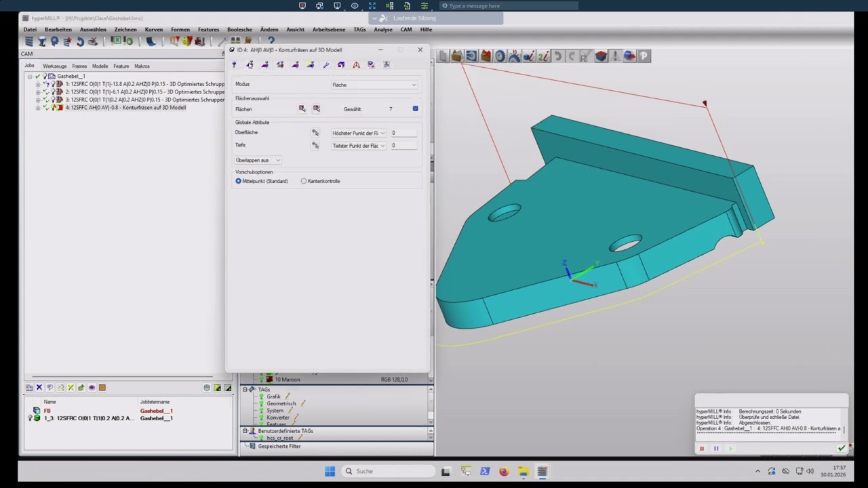Collapse the Gashebel__1 joblist node
This screenshot has width=868, height=488.
30,76
